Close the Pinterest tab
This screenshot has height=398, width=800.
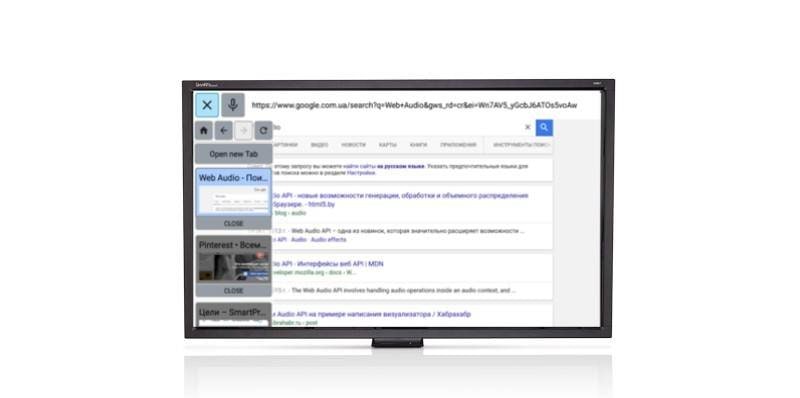click(x=233, y=291)
